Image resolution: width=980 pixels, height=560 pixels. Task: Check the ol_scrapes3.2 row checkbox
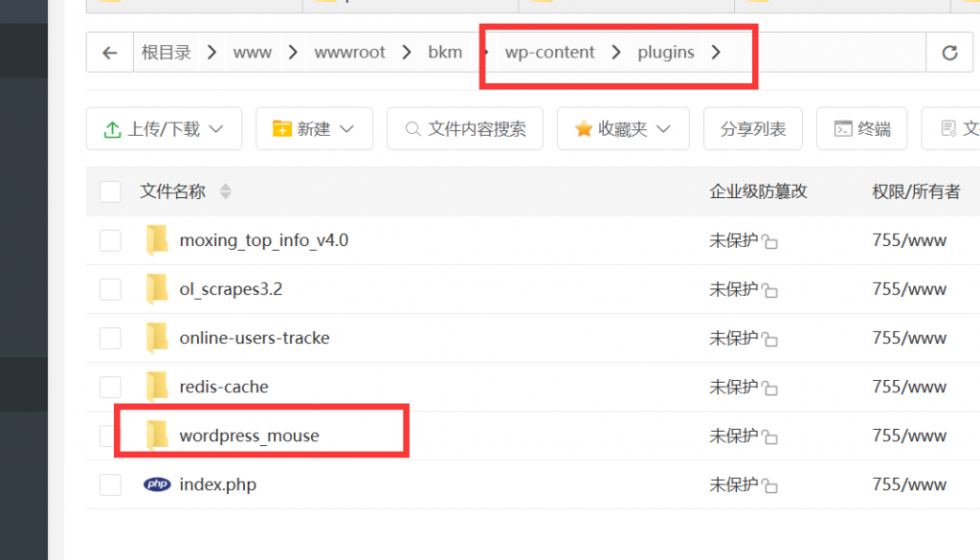tap(111, 289)
